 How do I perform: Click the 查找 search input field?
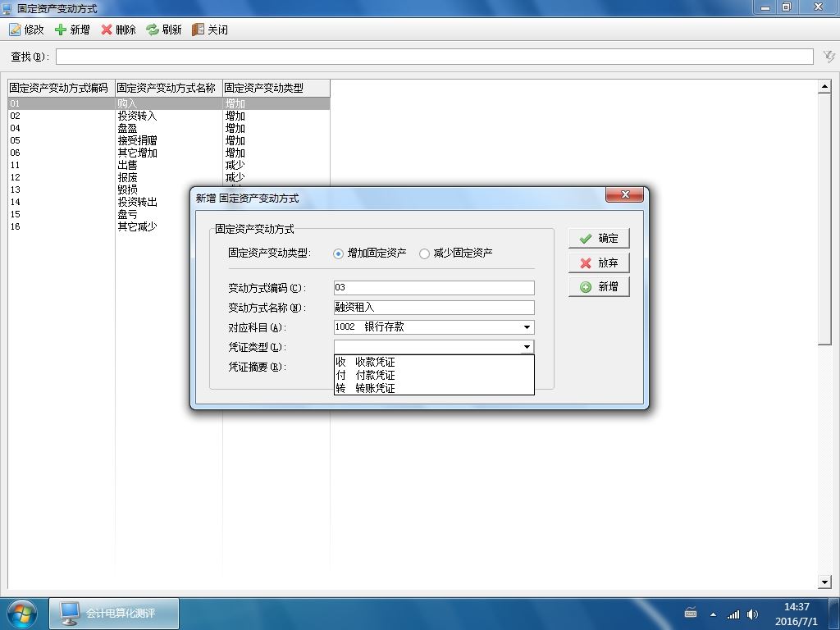tap(435, 57)
